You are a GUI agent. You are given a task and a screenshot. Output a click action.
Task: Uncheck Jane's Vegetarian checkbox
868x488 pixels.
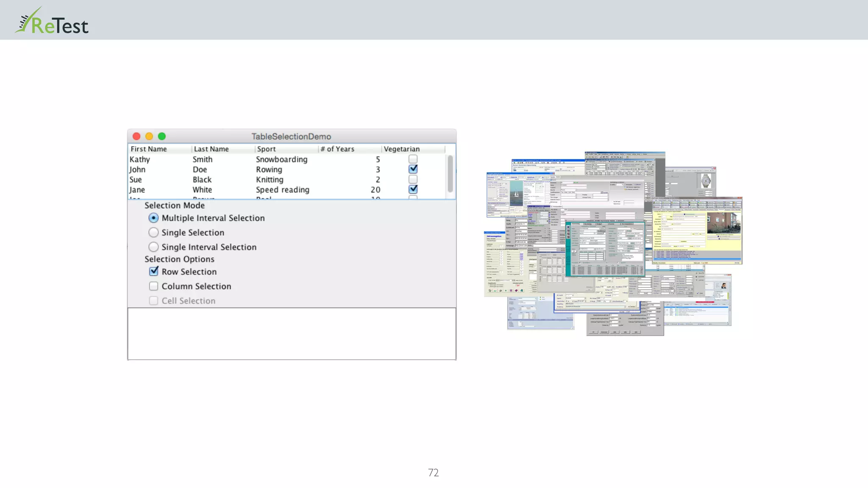tap(413, 189)
